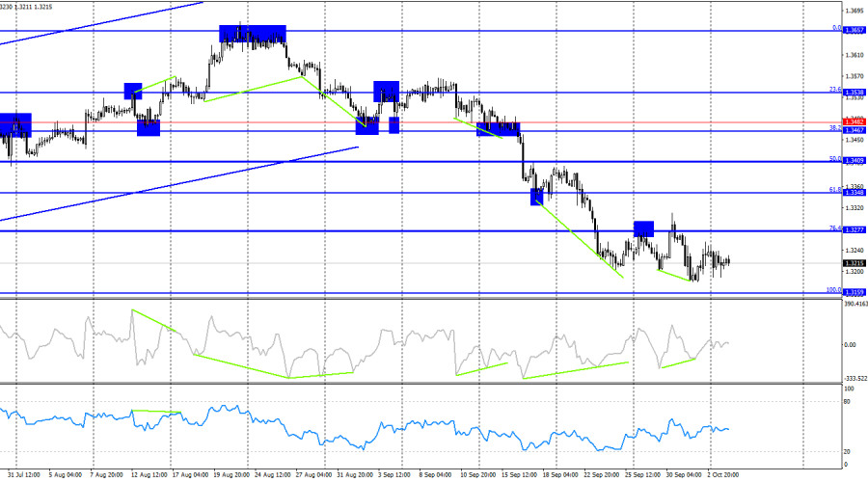Click the 1.3277 price level label
This screenshot has height=482, width=868.
coord(854,229)
